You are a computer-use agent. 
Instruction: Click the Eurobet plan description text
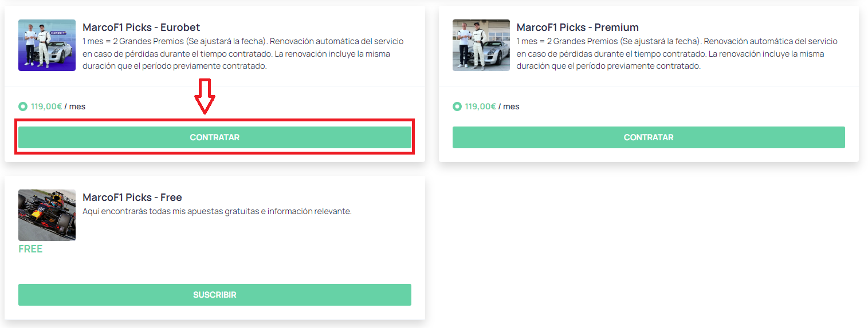243,54
